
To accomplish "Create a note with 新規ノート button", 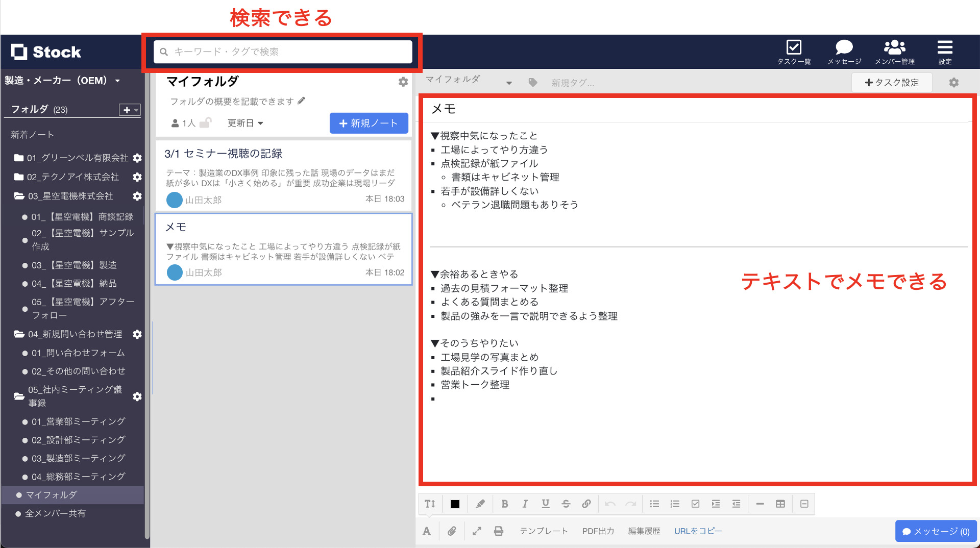I will pos(369,123).
